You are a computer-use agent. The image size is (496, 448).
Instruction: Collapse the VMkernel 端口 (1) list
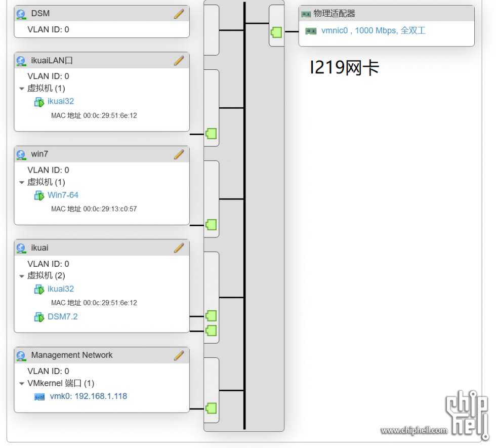pos(22,384)
